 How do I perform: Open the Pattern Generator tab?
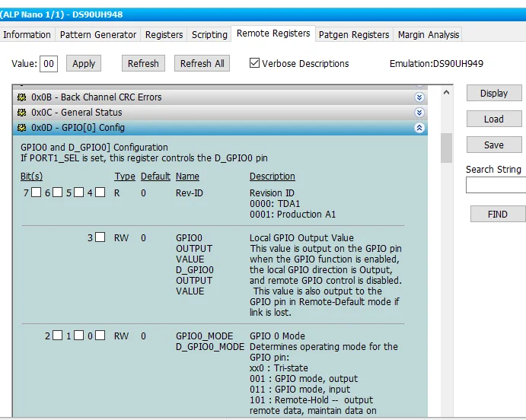point(98,34)
